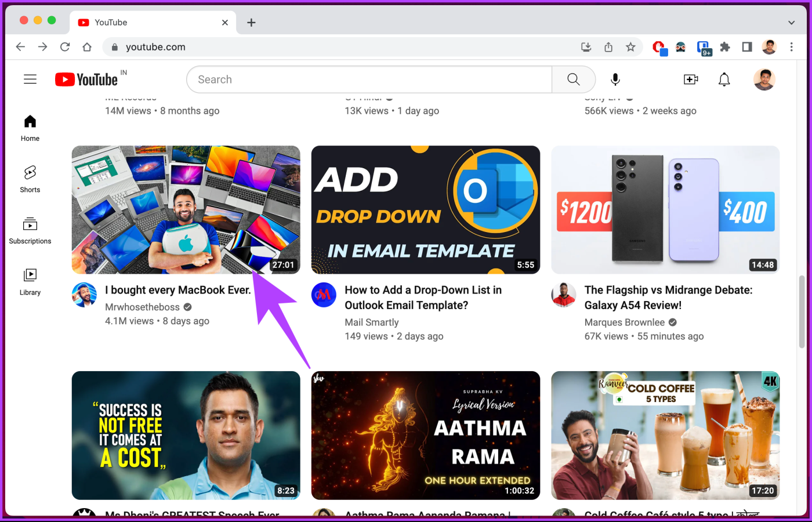Visit the Mrwhosetheboss channel name

click(x=142, y=307)
